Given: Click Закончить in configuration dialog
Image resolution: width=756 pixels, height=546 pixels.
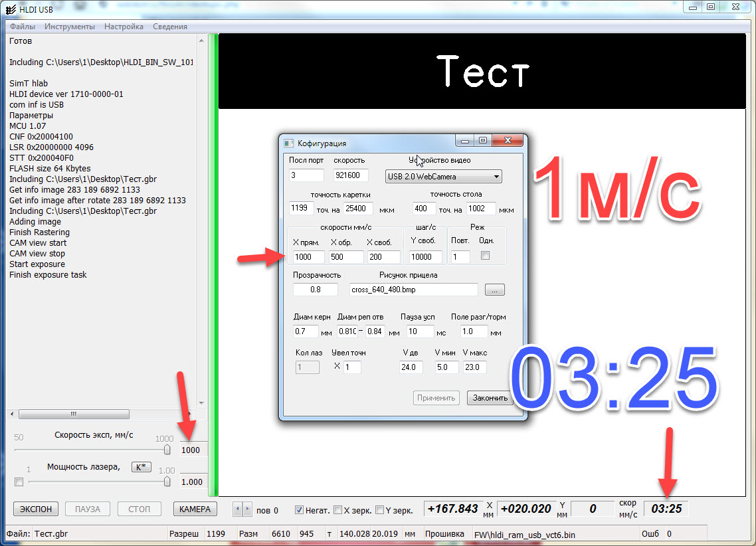Looking at the screenshot, I should tap(490, 398).
